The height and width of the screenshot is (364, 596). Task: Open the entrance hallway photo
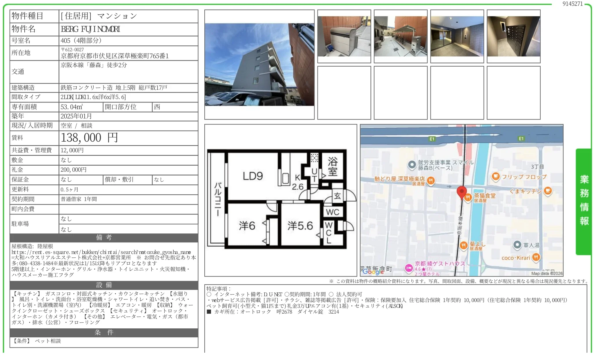pos(457,36)
